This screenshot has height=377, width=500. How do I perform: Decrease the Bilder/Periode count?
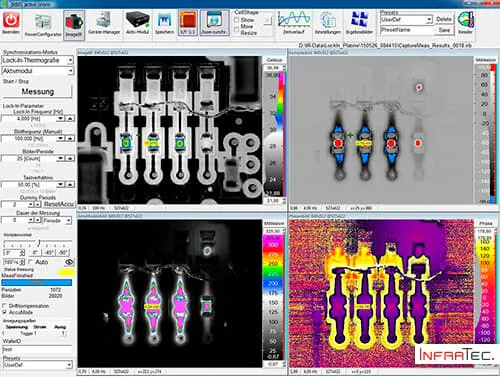(60, 158)
